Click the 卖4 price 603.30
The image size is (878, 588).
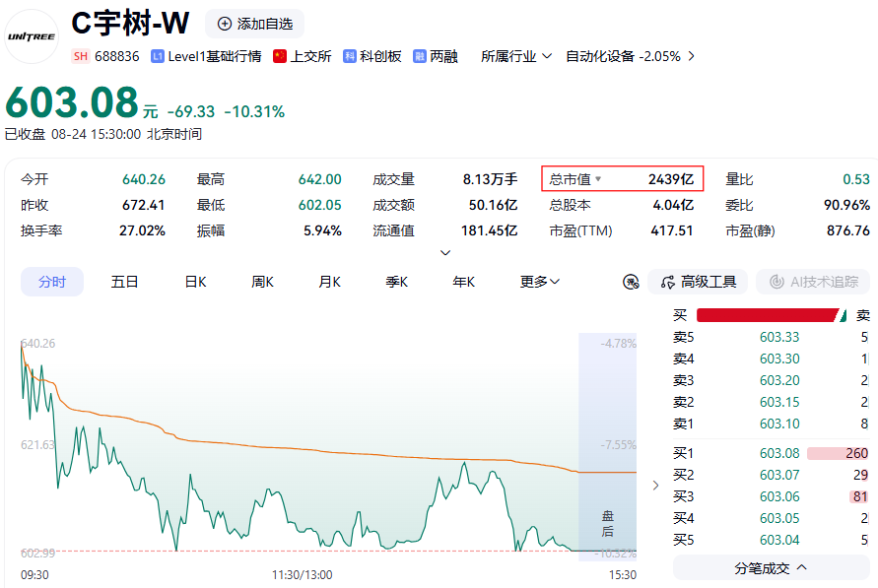(778, 359)
